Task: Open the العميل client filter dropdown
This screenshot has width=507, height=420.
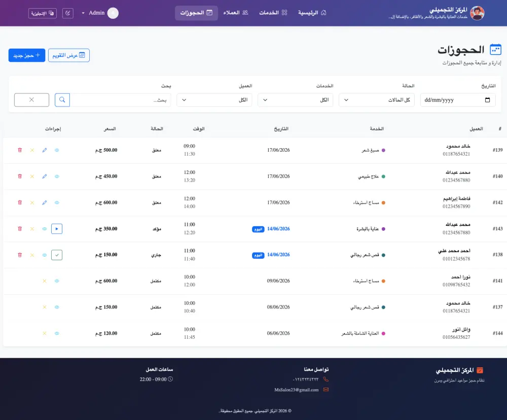Action: pos(214,100)
